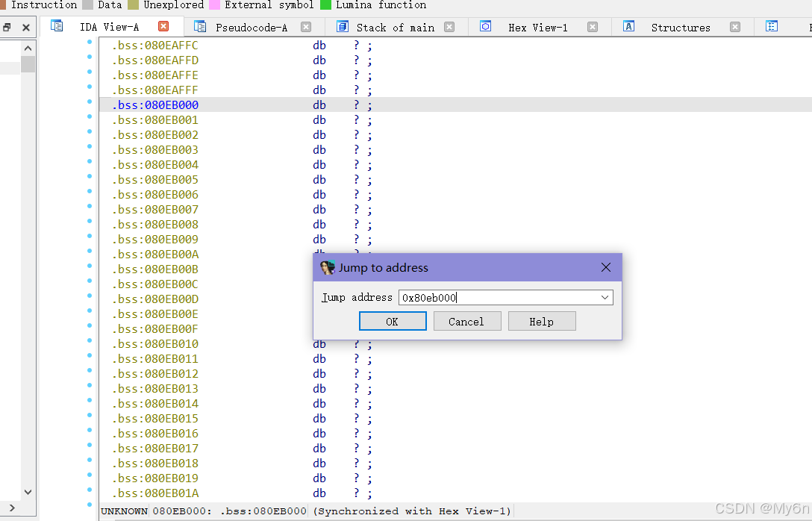Click the Pseudocode-A tab icon
Screen dimensions: 812x521
coord(199,26)
